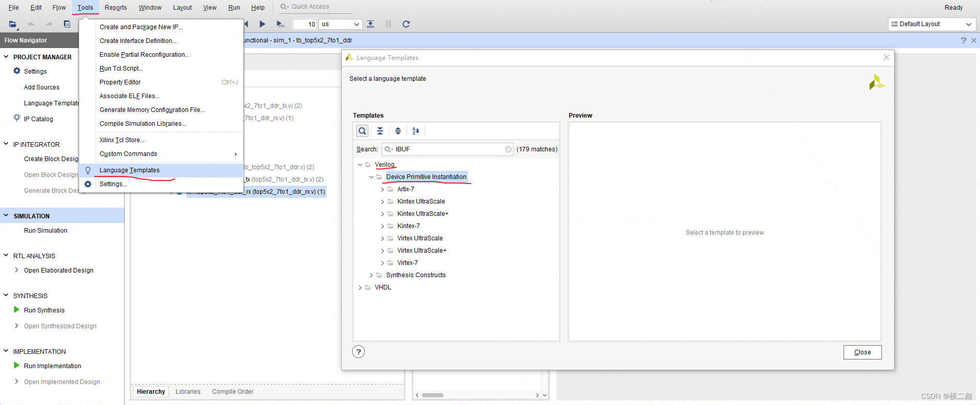980x405 pixels.
Task: Open the time unit 'us' dropdown
Action: (340, 24)
